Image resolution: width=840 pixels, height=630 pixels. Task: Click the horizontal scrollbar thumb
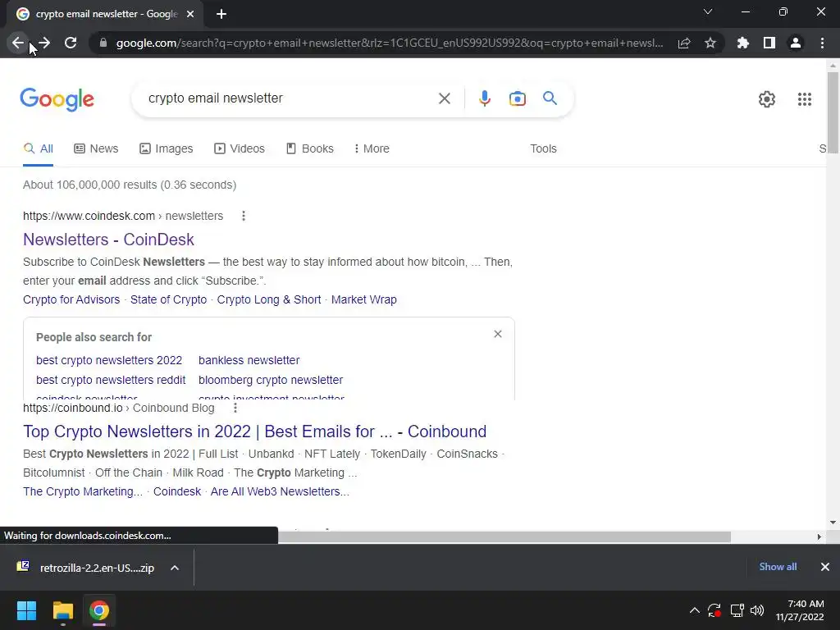pos(504,536)
